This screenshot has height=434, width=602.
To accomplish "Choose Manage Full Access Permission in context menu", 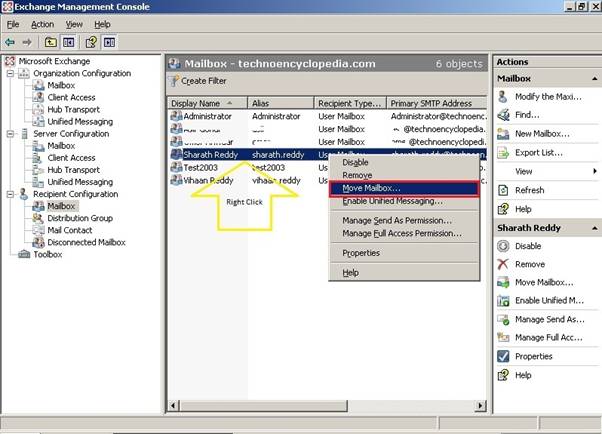I will pos(402,234).
